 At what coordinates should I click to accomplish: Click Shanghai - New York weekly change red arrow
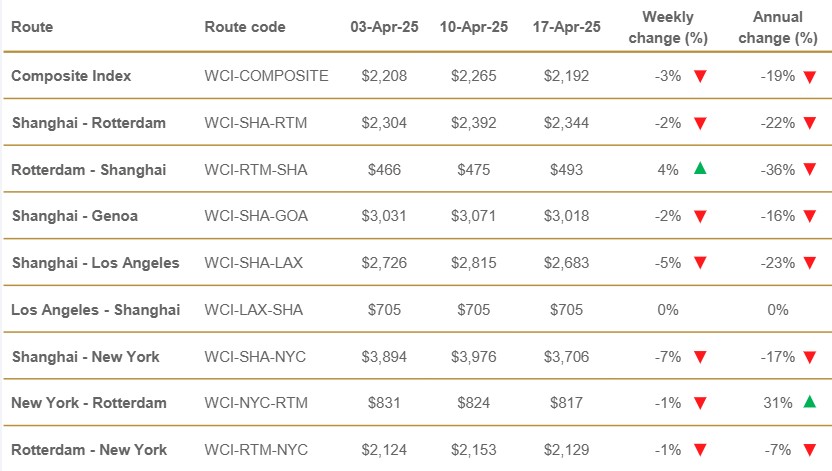tap(700, 356)
